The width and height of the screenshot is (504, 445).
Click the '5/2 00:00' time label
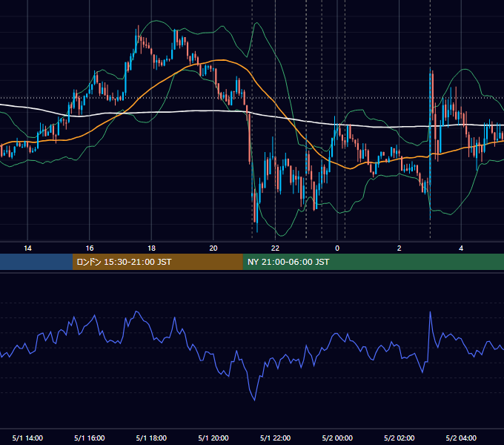(x=337, y=438)
